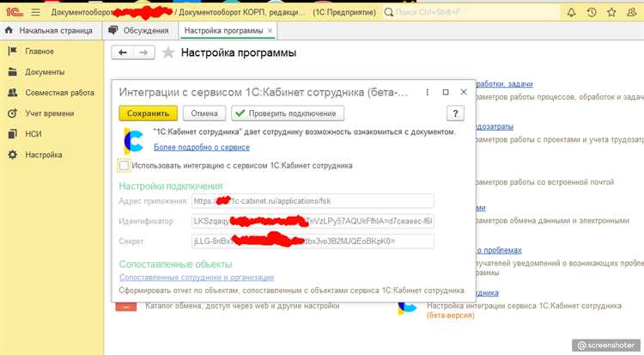Image resolution: width=644 pixels, height=355 pixels.
Task: Click the НСИ books icon
Action: (13, 134)
